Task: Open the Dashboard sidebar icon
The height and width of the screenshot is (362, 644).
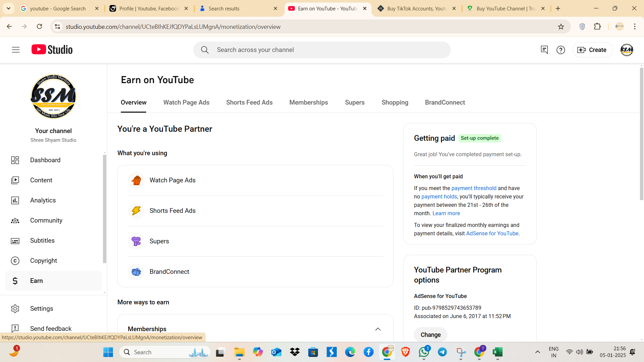Action: 15,160
